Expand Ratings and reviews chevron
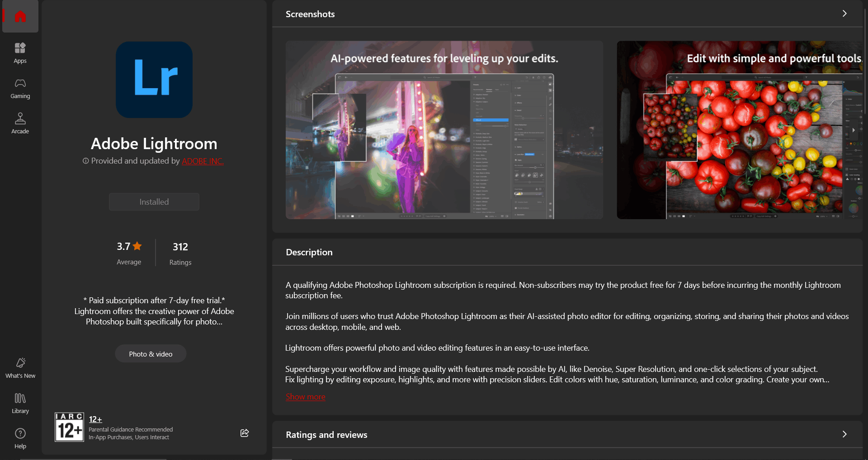Screen dimensions: 868x460 pyautogui.click(x=844, y=434)
